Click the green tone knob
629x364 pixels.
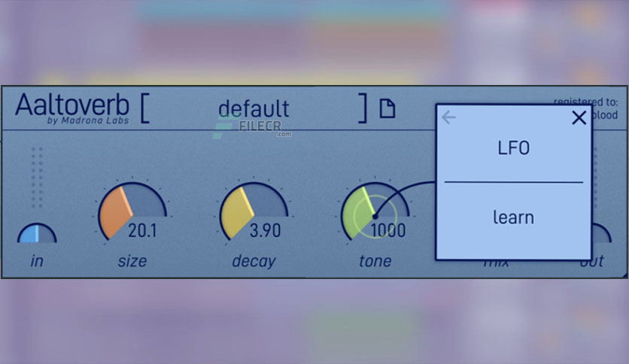pyautogui.click(x=375, y=211)
